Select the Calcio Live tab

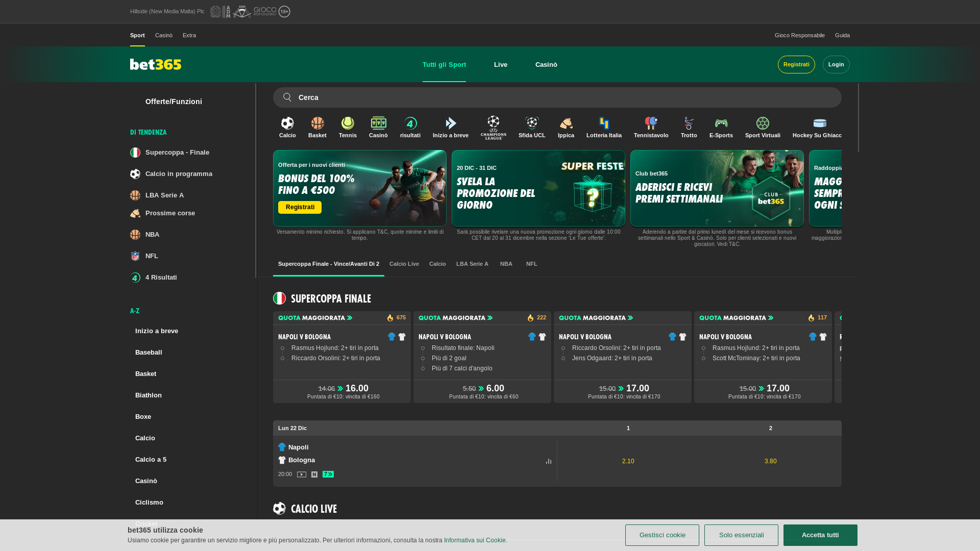tap(404, 264)
